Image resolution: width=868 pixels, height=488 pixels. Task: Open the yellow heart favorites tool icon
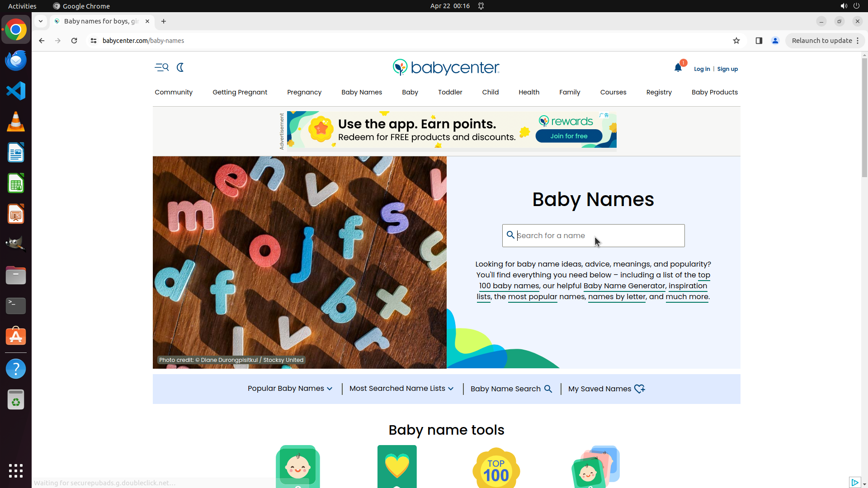click(397, 466)
